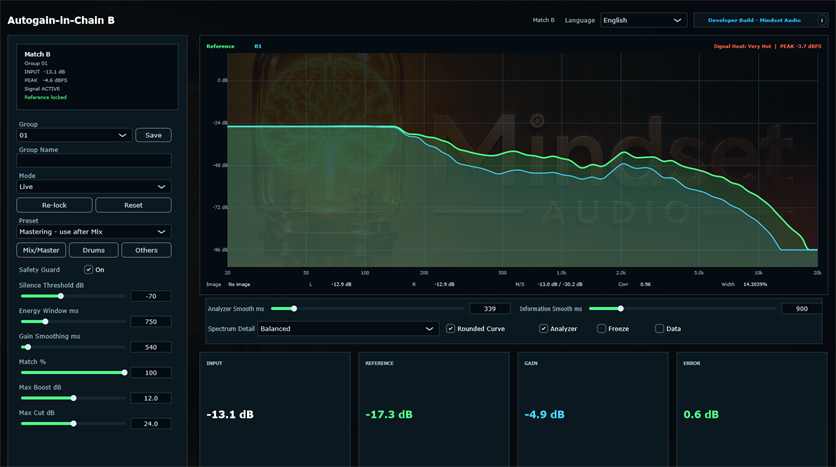Click the Corr 0.96 readout
The image size is (836, 467).
pyautogui.click(x=634, y=285)
